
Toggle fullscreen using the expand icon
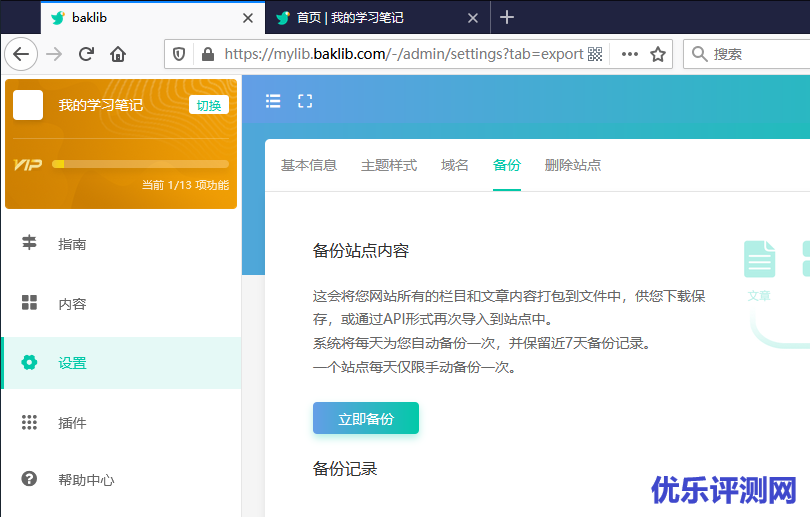point(305,101)
